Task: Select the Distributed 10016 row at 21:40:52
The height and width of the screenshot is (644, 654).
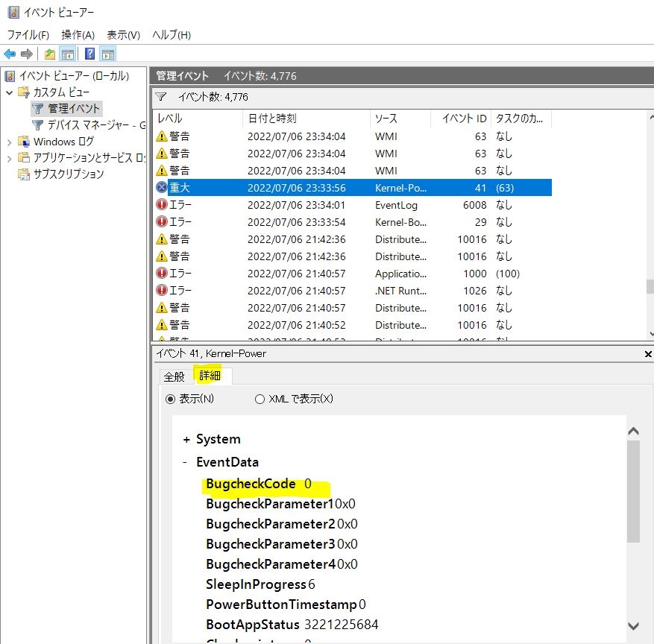Action: point(353,324)
